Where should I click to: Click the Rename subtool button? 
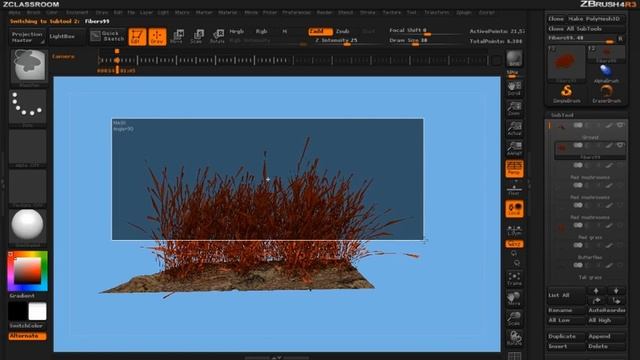pyautogui.click(x=566, y=310)
